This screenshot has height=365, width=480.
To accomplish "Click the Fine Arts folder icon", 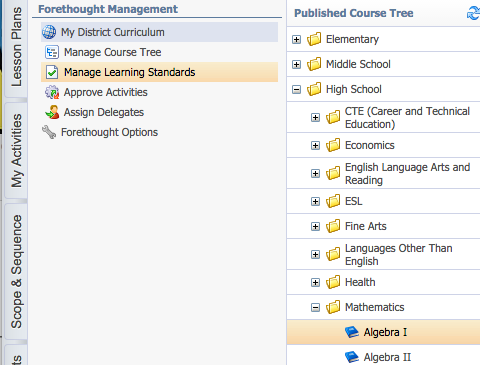I will pos(333,226).
